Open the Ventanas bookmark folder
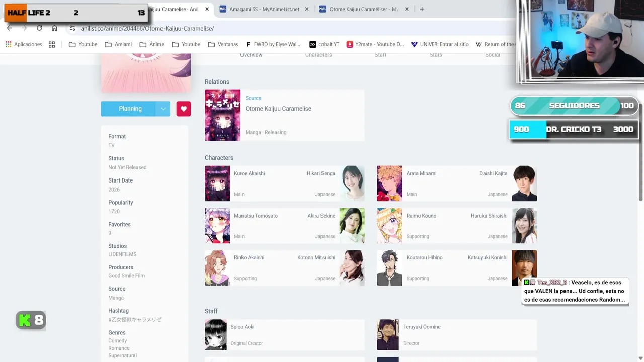Screen dimensions: 644x362 tap(223, 44)
